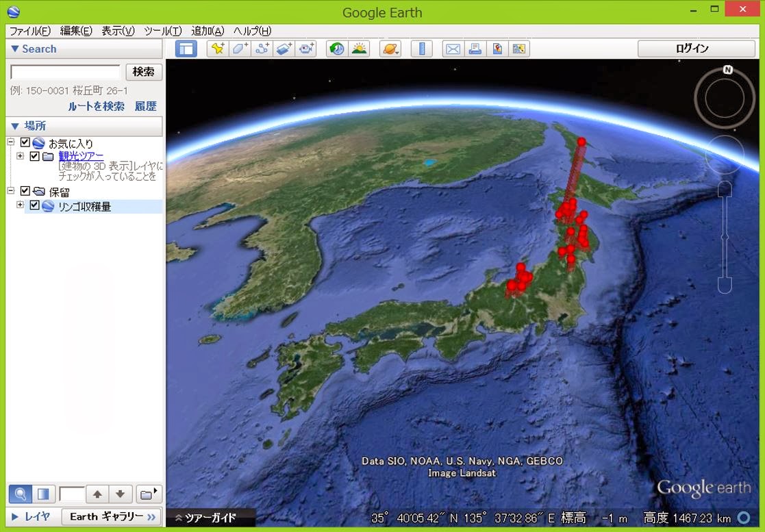Open the 編集(E) menu

[x=75, y=31]
